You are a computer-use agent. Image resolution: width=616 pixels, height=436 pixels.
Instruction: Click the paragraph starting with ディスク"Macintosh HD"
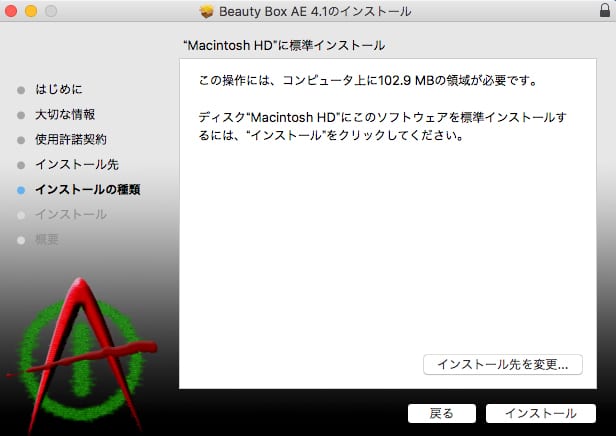click(382, 126)
